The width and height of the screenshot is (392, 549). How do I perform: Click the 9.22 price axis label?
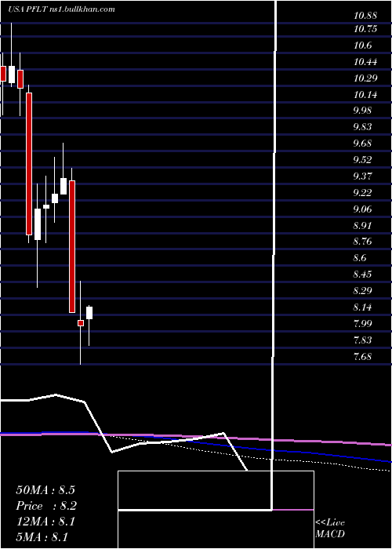(362, 193)
